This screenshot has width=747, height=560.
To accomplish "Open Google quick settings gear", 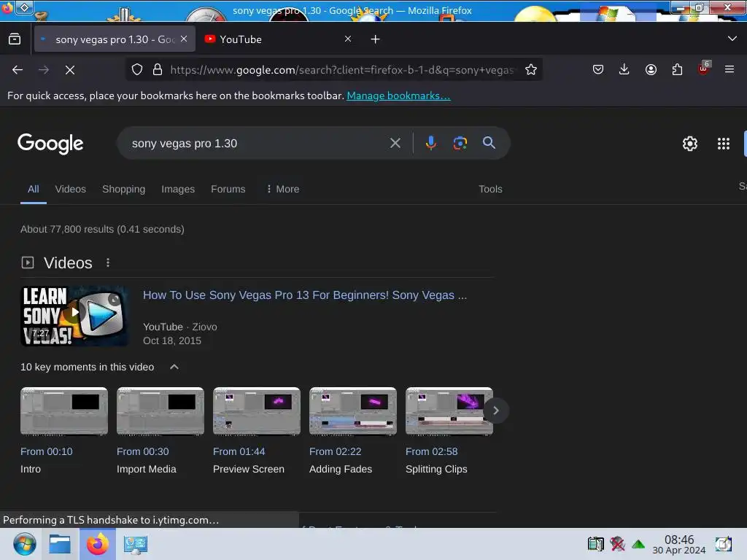I will (690, 144).
